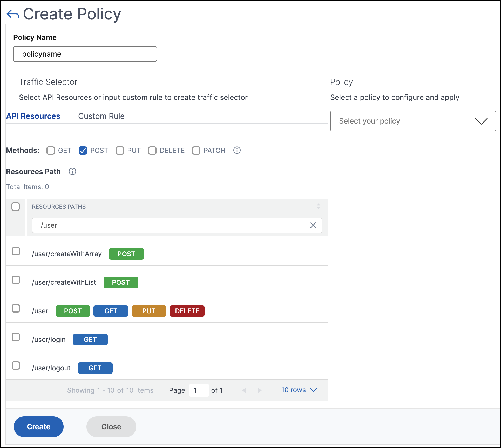
Task: Check the /user/login resource checkbox
Action: (16, 337)
